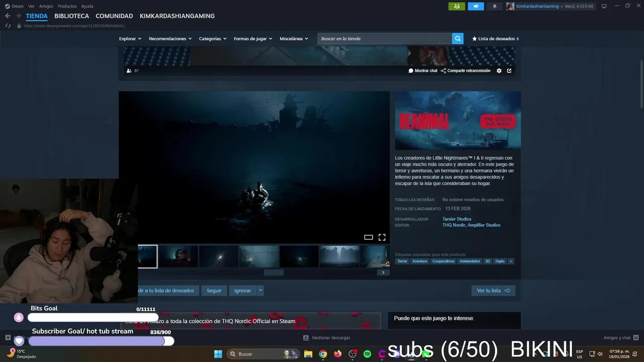The height and width of the screenshot is (362, 644).
Task: Expand the Explorar dropdown
Action: pyautogui.click(x=130, y=39)
